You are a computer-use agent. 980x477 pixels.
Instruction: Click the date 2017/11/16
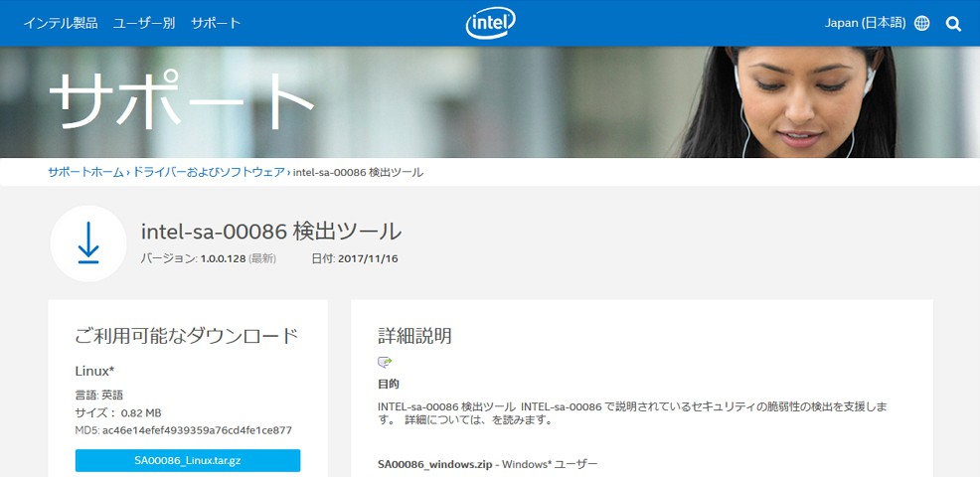click(368, 258)
